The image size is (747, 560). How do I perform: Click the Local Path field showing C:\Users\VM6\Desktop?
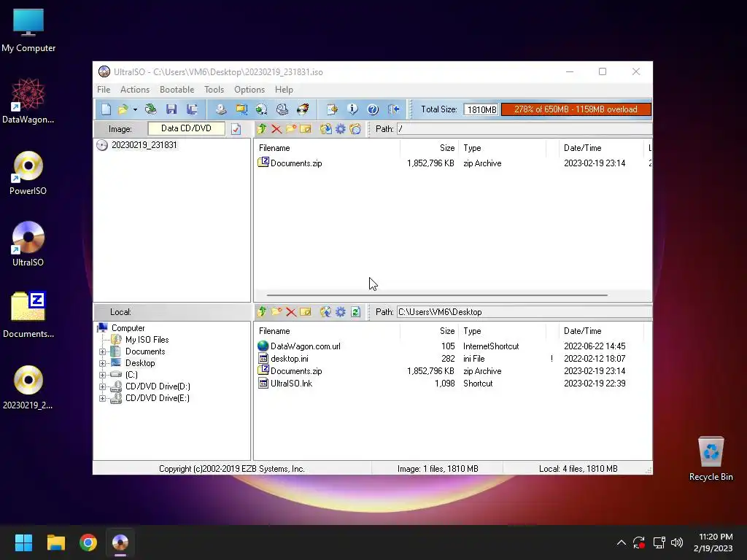(524, 312)
